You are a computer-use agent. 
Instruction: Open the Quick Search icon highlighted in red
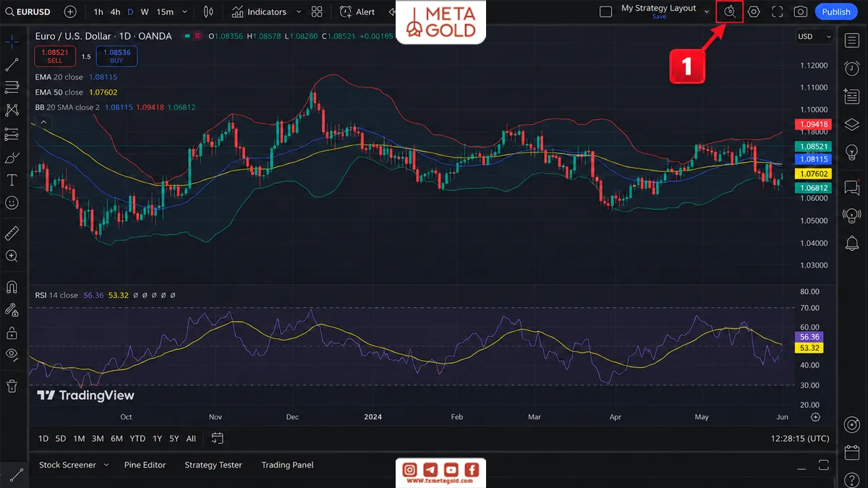coord(730,12)
